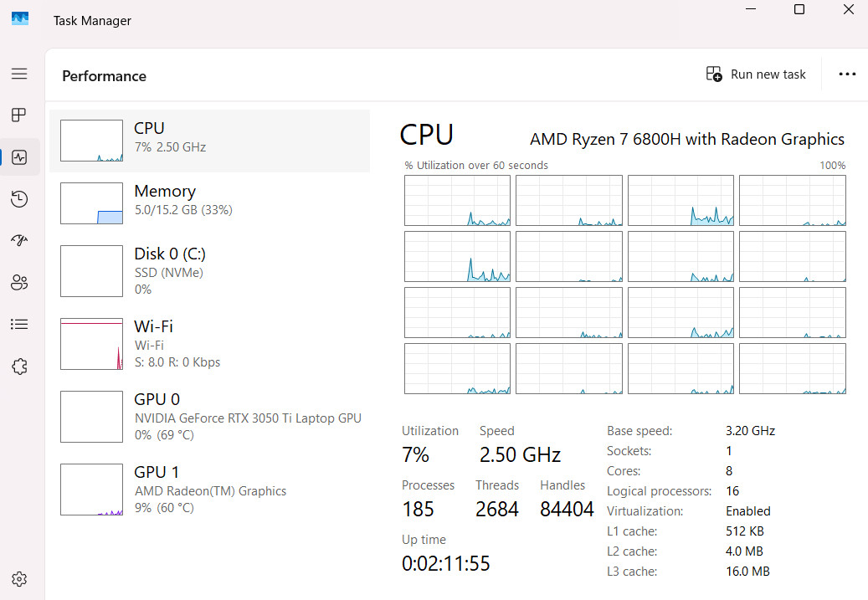Screen dimensions: 868x600
Task: Select GPU 0 NVIDIA GeForce entry
Action: pos(210,417)
